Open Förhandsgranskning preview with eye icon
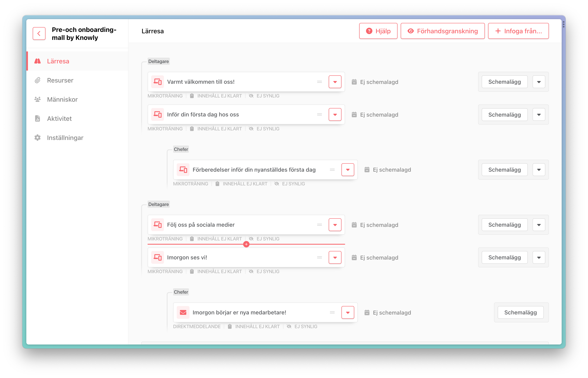Screen dimensions: 588x378 click(x=442, y=31)
